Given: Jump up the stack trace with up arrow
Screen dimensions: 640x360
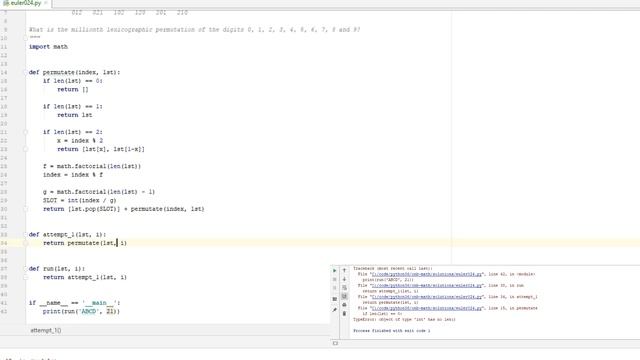Looking at the screenshot, I should click(344, 270).
